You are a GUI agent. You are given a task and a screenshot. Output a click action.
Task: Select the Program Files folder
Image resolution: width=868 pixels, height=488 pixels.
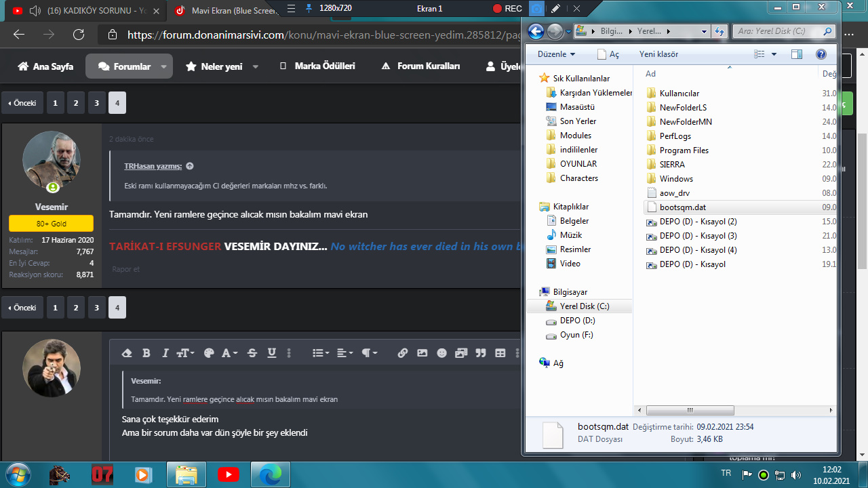click(x=677, y=150)
